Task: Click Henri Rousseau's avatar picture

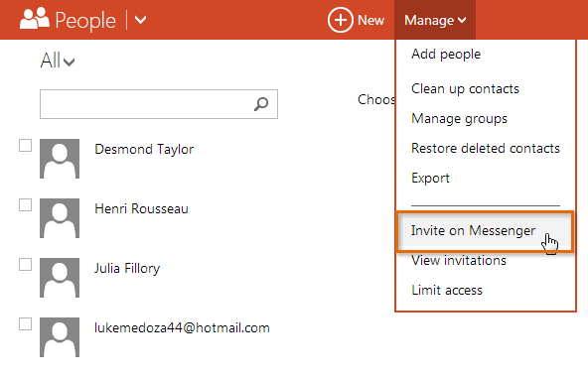Action: coord(60,218)
